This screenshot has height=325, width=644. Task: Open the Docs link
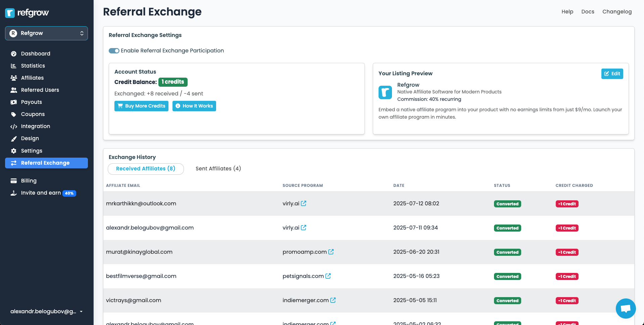pyautogui.click(x=588, y=12)
